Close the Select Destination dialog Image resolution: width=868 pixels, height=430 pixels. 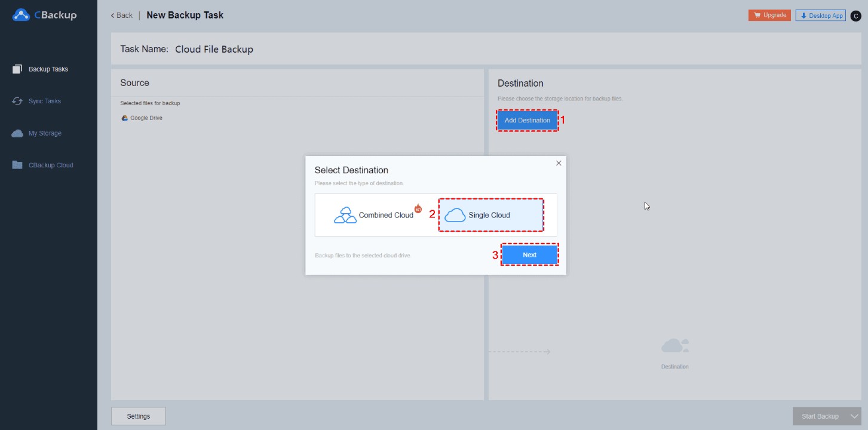tap(559, 163)
